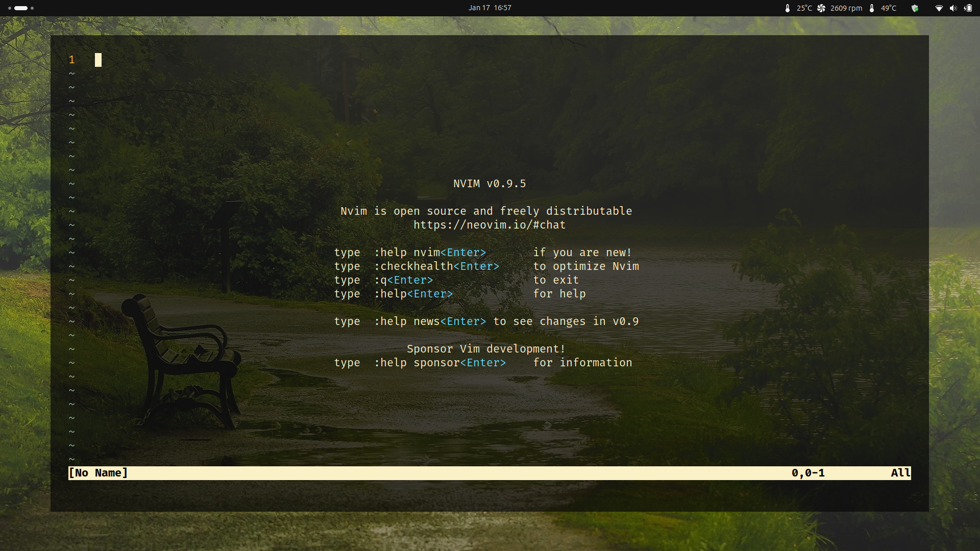Click the thermometer icon beside 49°C

point(872,8)
